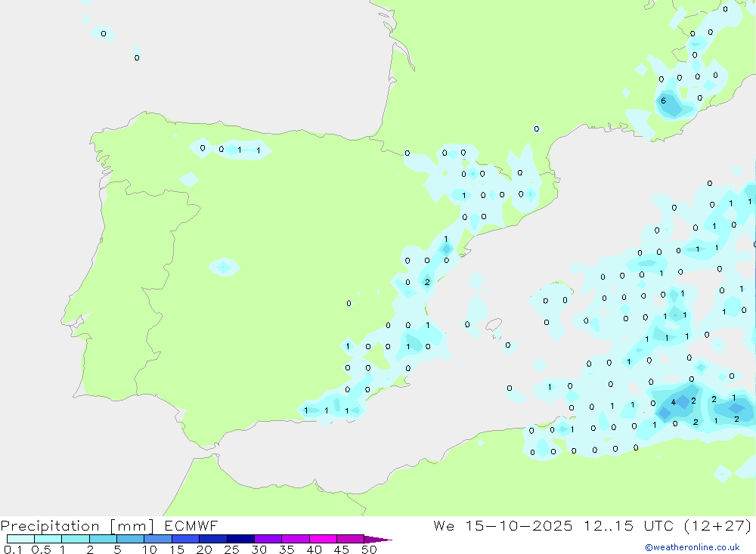Image resolution: width=756 pixels, height=554 pixels.
Task: Click the '20' legend scale label
Action: click(x=204, y=549)
